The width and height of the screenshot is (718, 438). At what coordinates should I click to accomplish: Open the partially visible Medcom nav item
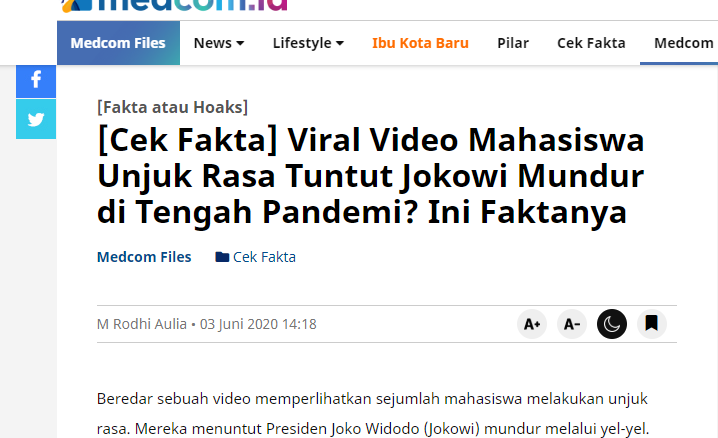point(684,43)
